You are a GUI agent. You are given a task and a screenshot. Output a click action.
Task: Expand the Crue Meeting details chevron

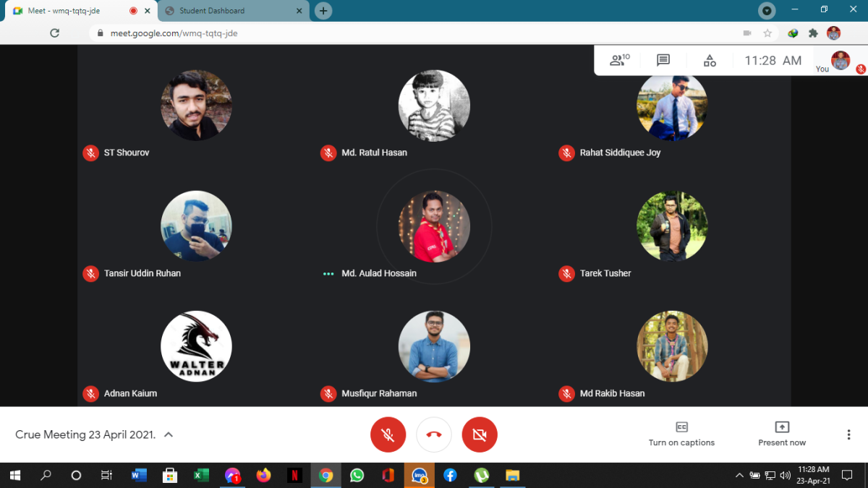tap(168, 435)
